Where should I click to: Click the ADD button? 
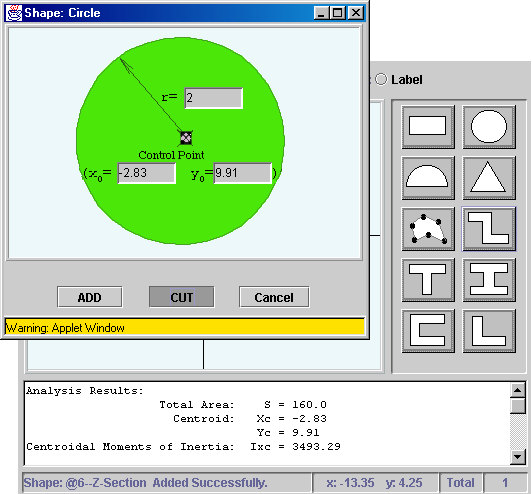[90, 297]
